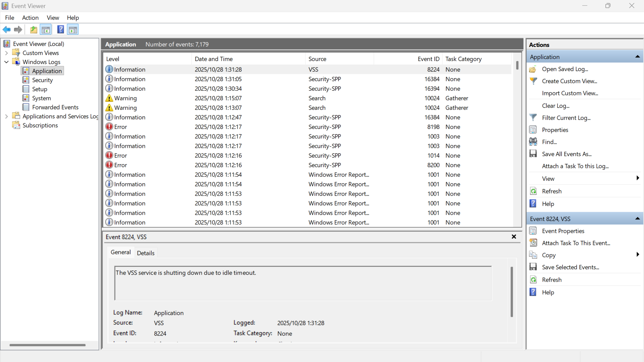Close the Event 8224 preview pane

514,237
